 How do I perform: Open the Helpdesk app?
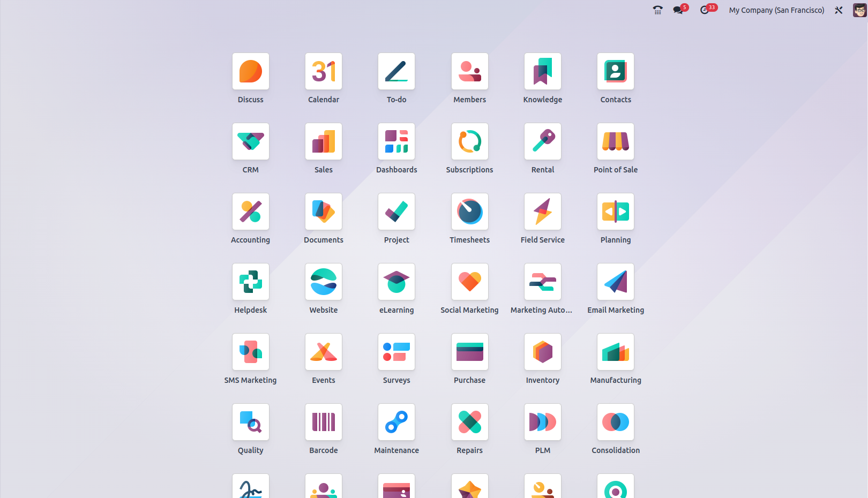click(250, 282)
